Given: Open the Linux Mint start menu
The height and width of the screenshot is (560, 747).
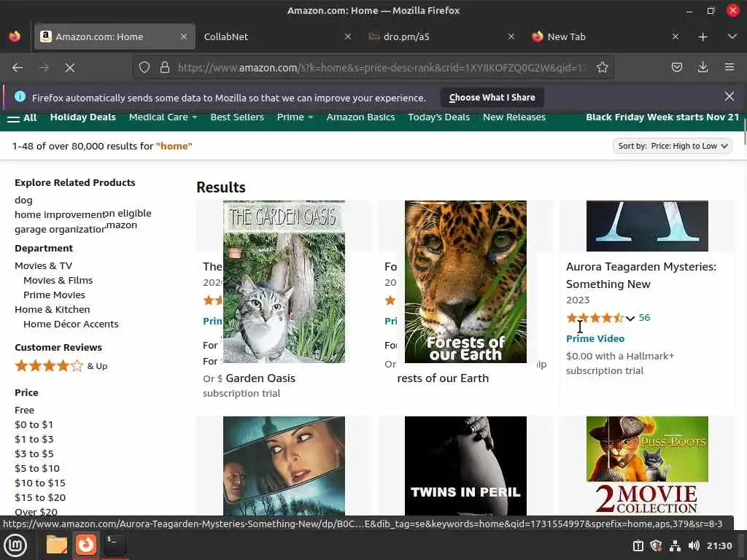Looking at the screenshot, I should [x=16, y=545].
